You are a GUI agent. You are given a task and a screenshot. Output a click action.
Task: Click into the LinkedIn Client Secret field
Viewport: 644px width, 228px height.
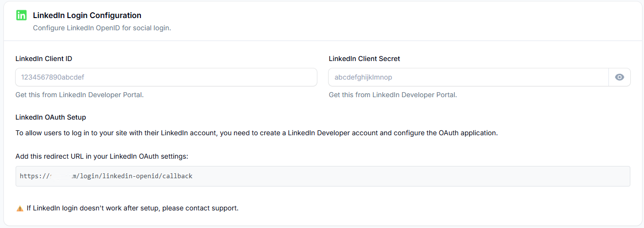(x=468, y=77)
